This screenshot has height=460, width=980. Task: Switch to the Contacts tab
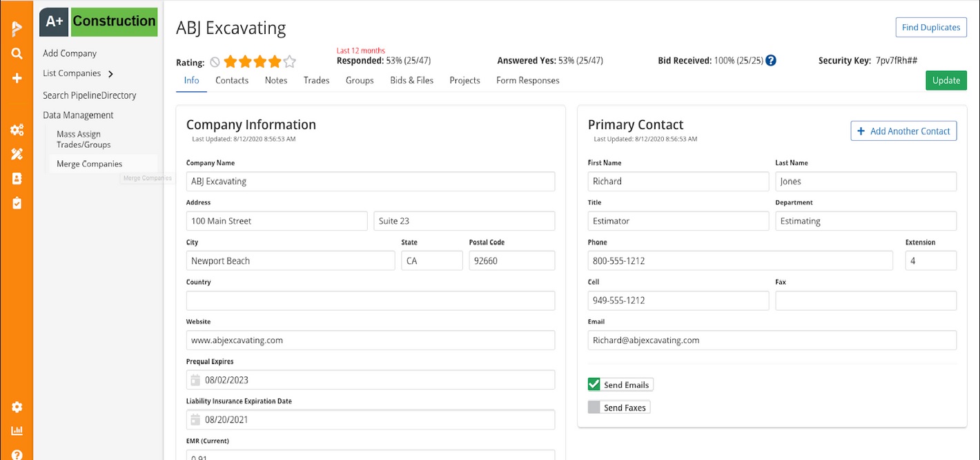point(232,80)
